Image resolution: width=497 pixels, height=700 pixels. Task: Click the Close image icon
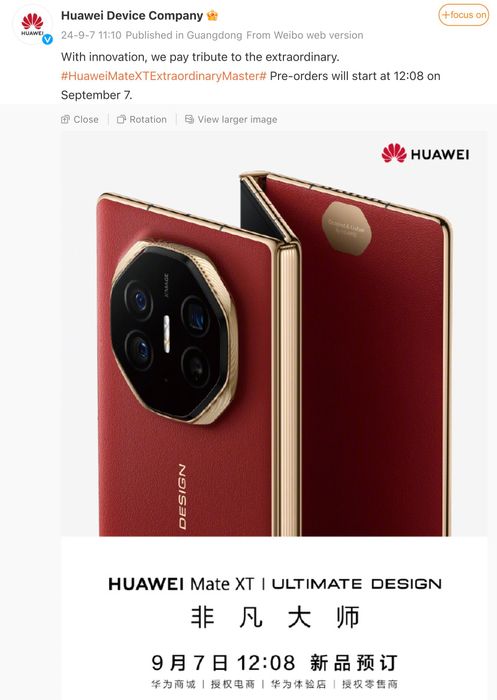click(x=66, y=119)
